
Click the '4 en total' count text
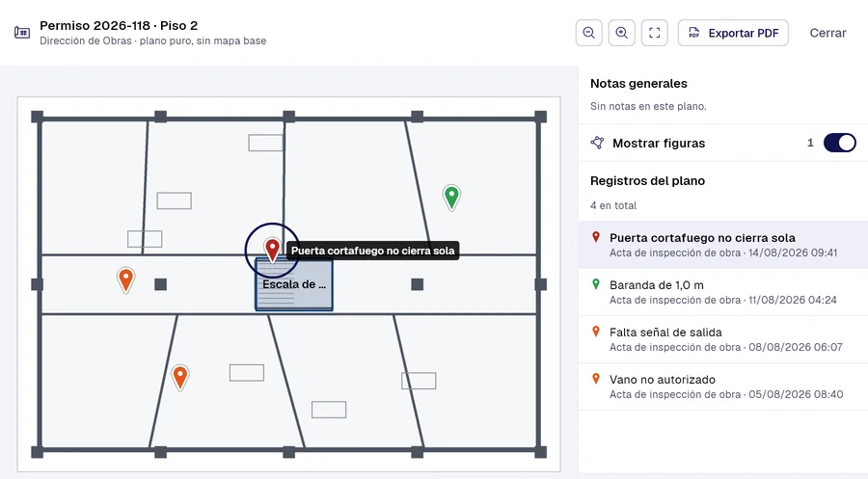coord(612,205)
